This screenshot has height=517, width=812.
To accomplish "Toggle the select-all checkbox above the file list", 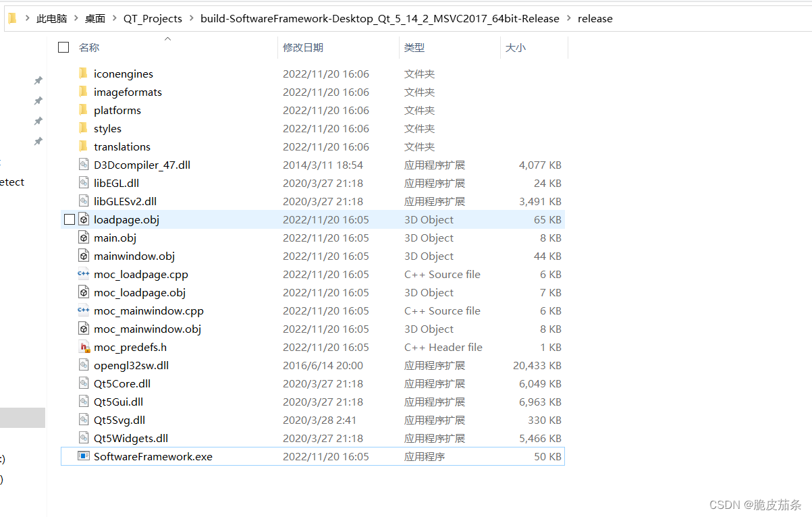I will click(x=63, y=47).
